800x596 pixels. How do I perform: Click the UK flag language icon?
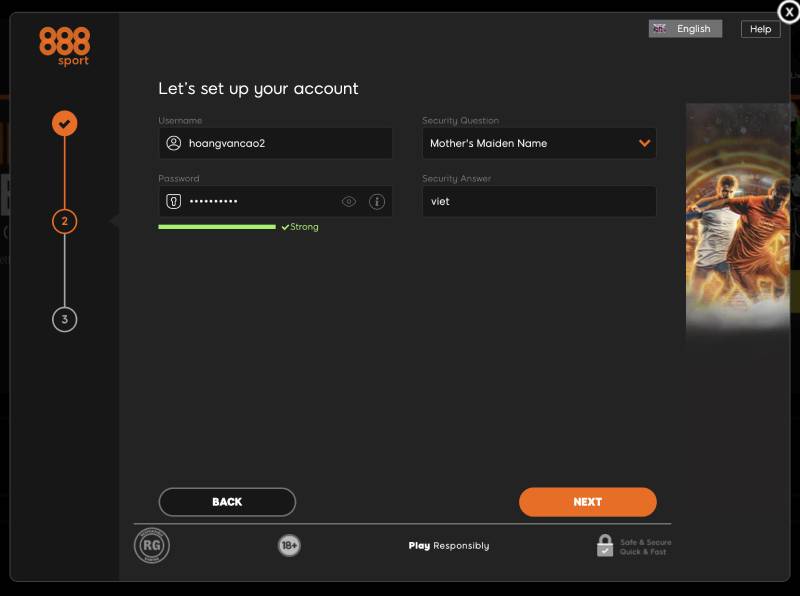point(660,29)
